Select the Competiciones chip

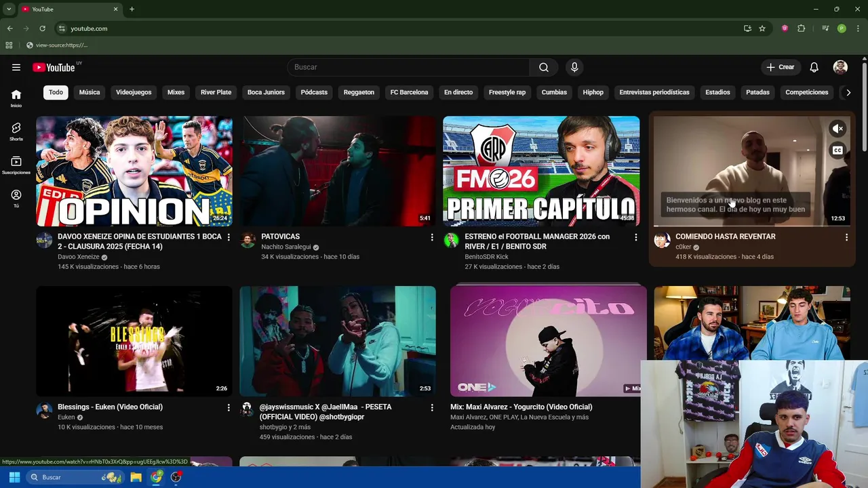click(807, 92)
